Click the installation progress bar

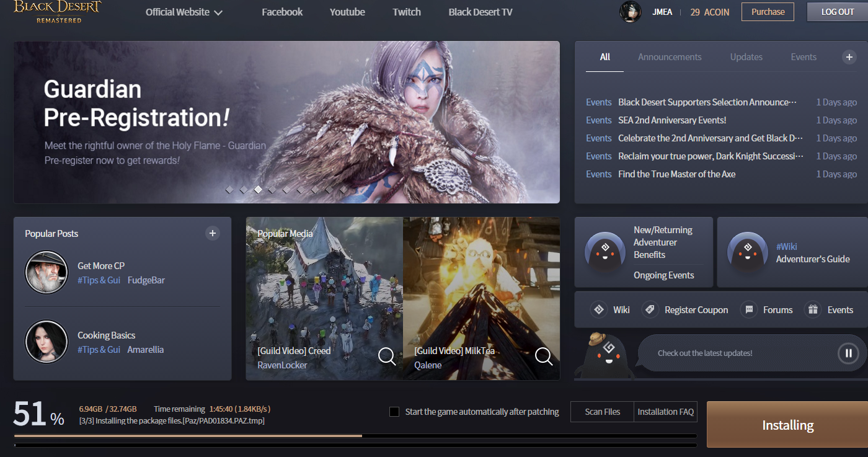pyautogui.click(x=355, y=436)
